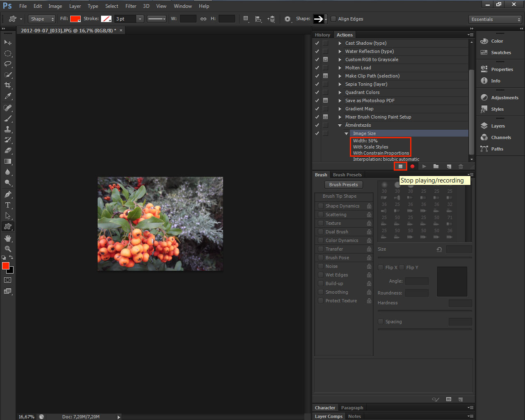The height and width of the screenshot is (420, 525).
Task: Expand the Molten Lead action
Action: point(340,68)
